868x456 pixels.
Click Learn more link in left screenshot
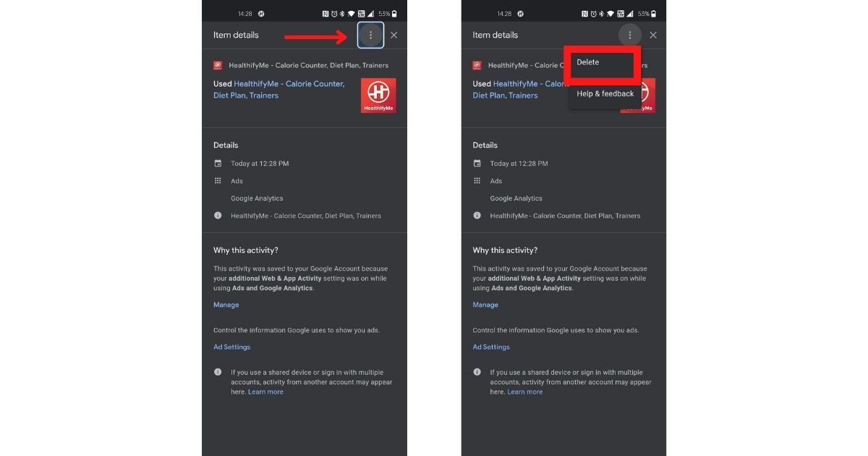point(265,392)
